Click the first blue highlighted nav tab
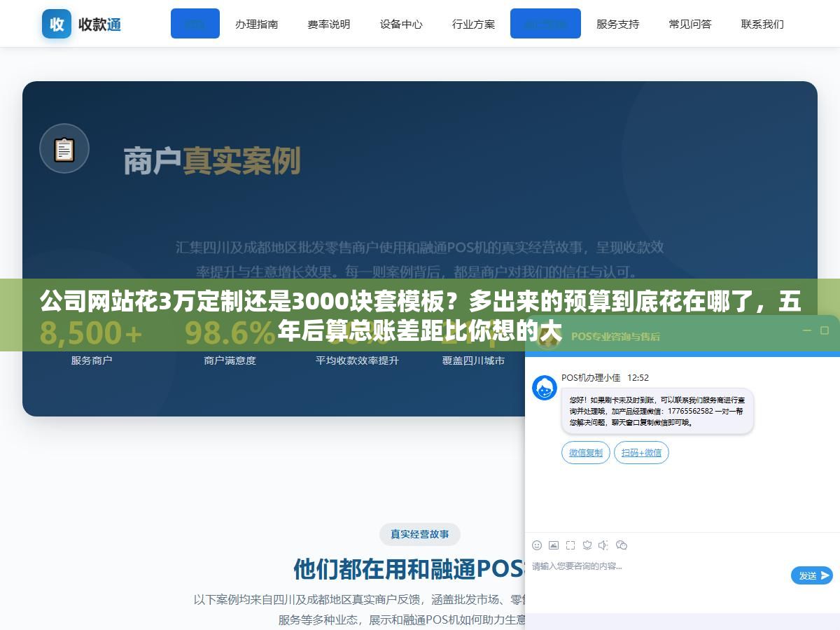Image resolution: width=840 pixels, height=630 pixels. coord(195,23)
